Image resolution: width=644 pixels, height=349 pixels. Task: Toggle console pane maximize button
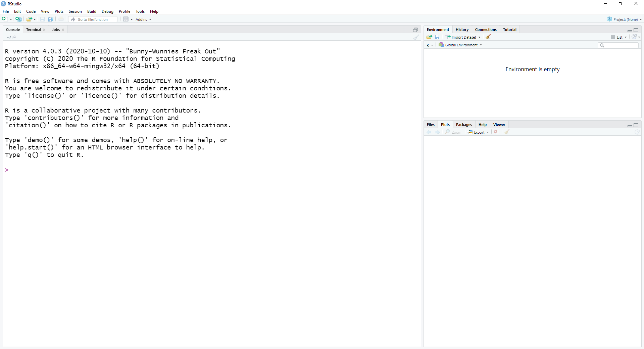[x=415, y=30]
